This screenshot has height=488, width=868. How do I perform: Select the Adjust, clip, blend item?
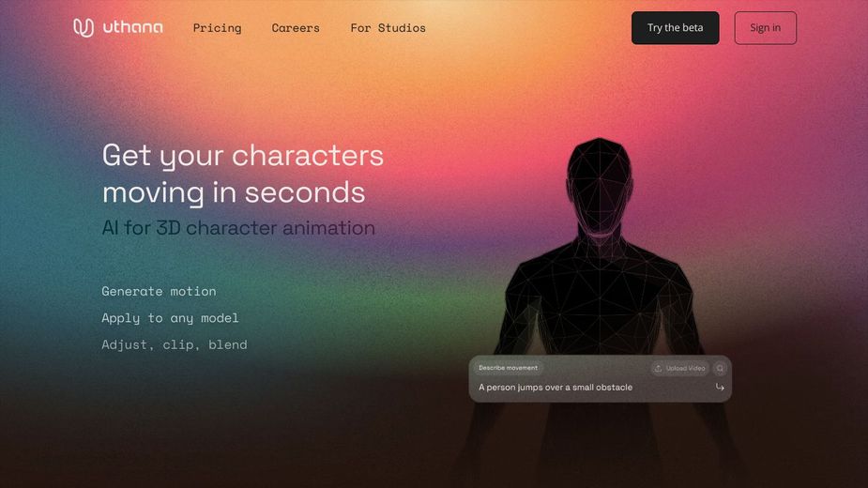(x=175, y=344)
